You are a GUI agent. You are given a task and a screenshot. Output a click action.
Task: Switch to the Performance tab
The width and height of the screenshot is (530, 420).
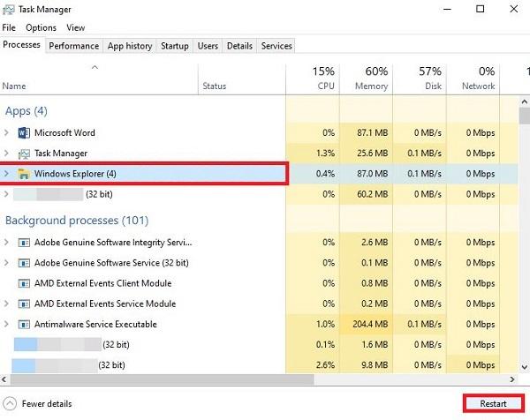[x=73, y=46]
